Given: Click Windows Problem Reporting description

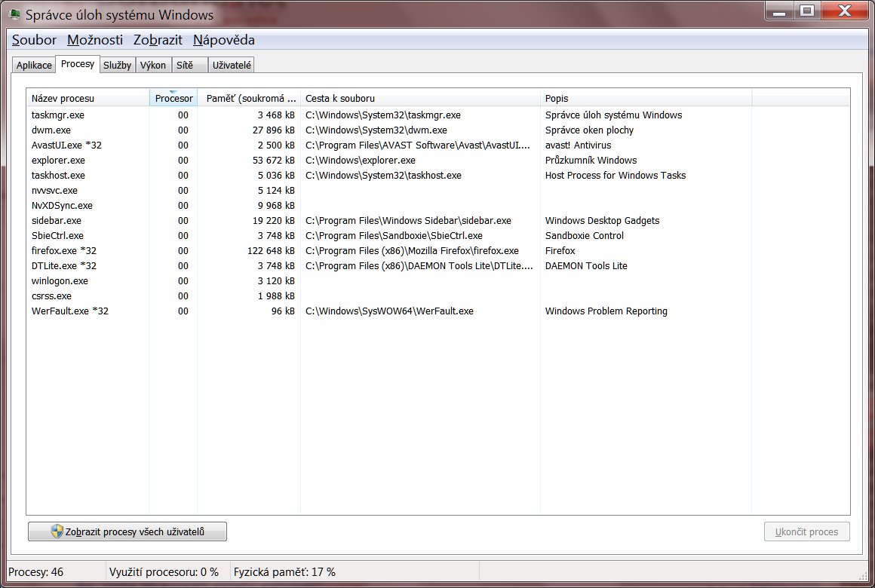Looking at the screenshot, I should (x=606, y=311).
